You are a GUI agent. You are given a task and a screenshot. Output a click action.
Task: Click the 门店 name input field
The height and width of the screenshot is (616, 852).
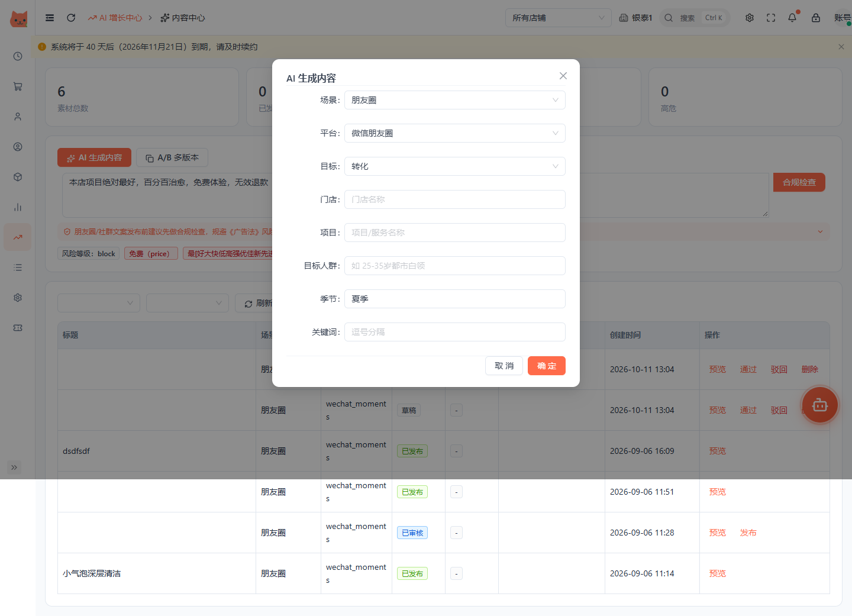454,199
